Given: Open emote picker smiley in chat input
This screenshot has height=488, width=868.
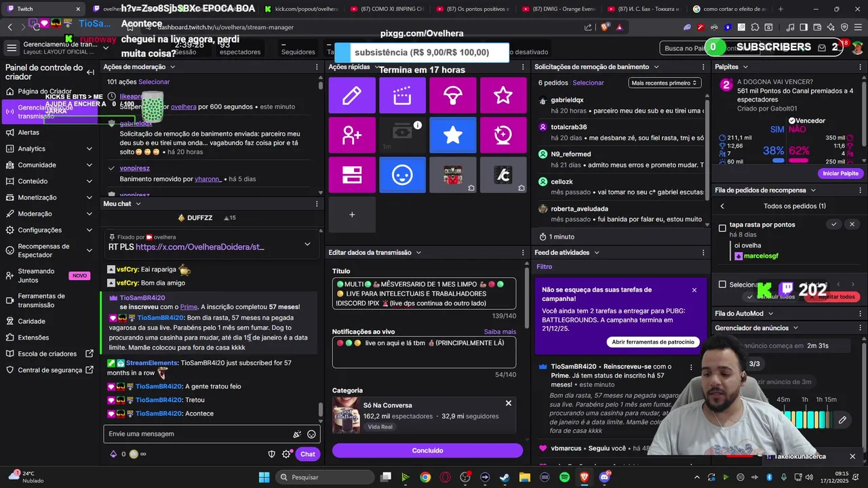Looking at the screenshot, I should click(311, 434).
